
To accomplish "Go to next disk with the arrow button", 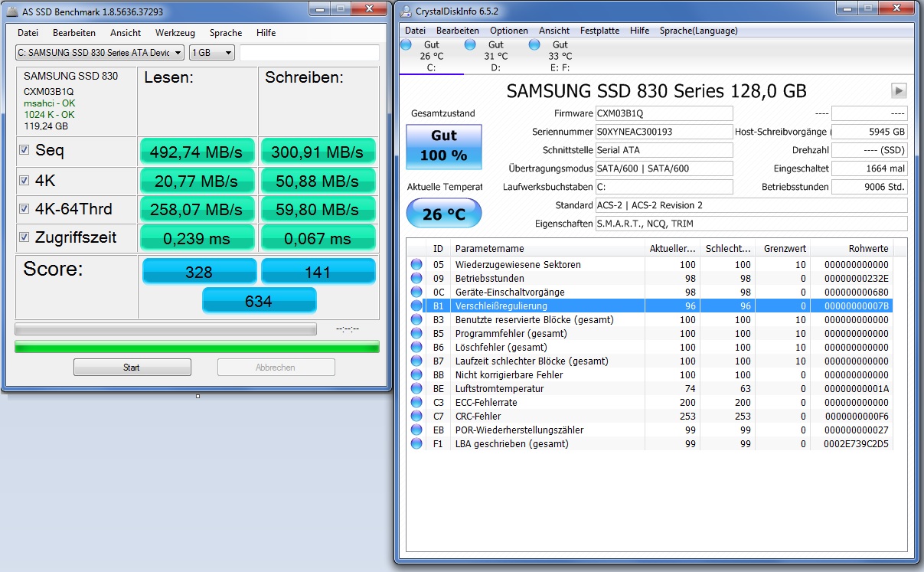I will point(899,90).
